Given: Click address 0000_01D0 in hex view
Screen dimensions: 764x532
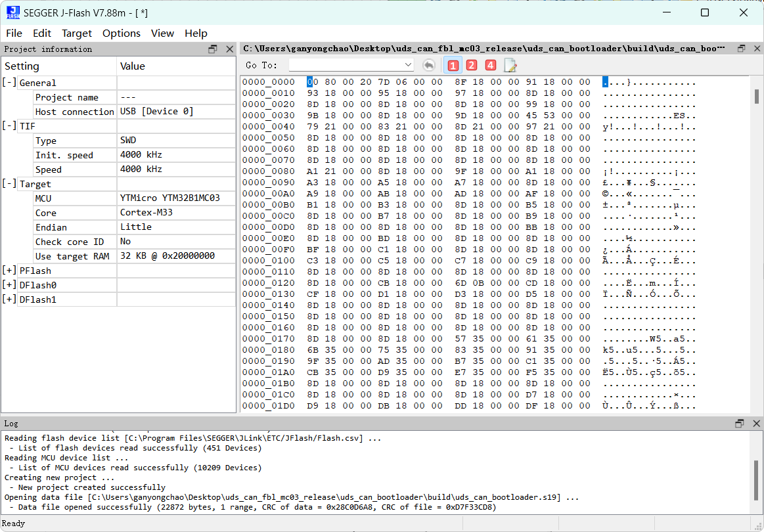Looking at the screenshot, I should [x=269, y=406].
